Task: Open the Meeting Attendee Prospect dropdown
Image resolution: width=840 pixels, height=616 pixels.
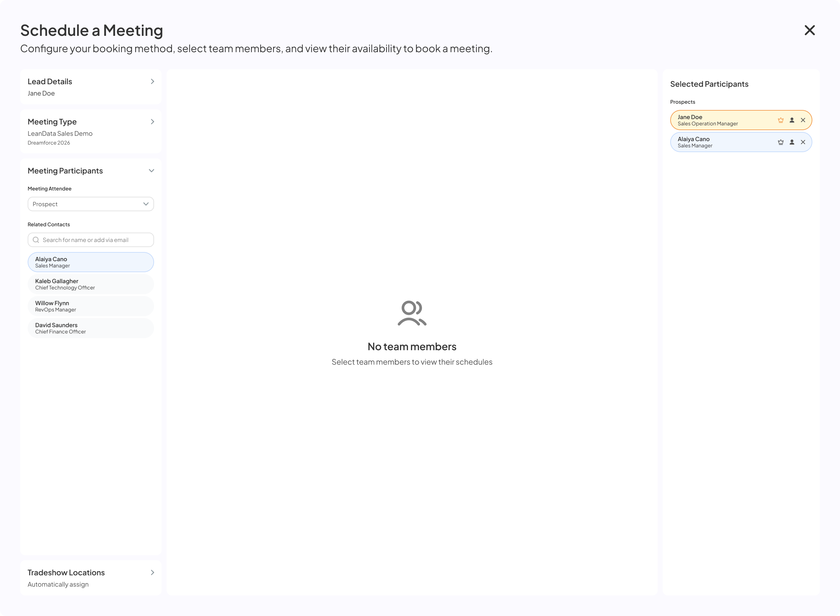Action: tap(91, 204)
